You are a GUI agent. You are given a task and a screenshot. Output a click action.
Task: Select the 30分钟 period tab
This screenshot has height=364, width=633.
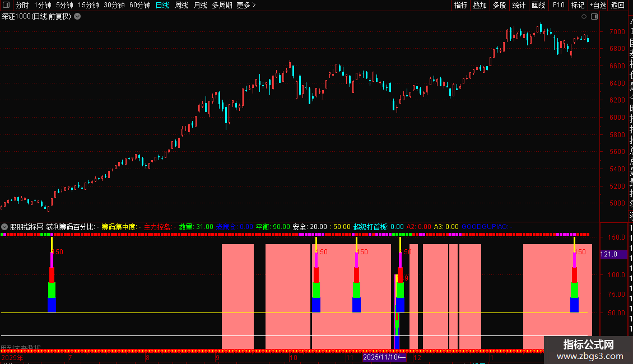point(114,5)
